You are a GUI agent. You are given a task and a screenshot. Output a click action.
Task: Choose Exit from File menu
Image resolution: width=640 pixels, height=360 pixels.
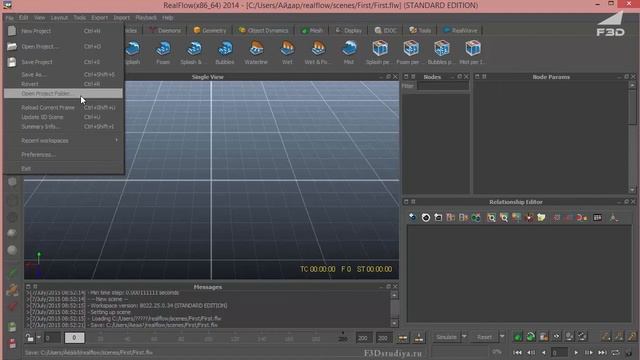[x=63, y=169]
